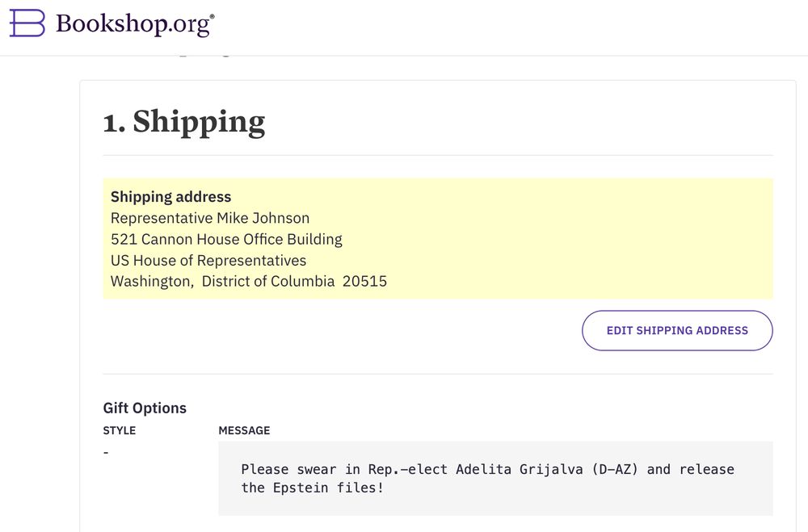Click "District of Columbia" in the address

click(268, 282)
